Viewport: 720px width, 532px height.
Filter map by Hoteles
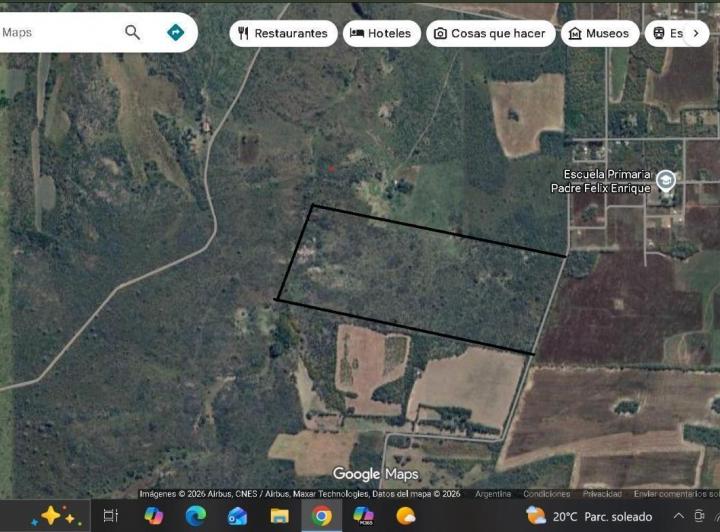tap(382, 34)
